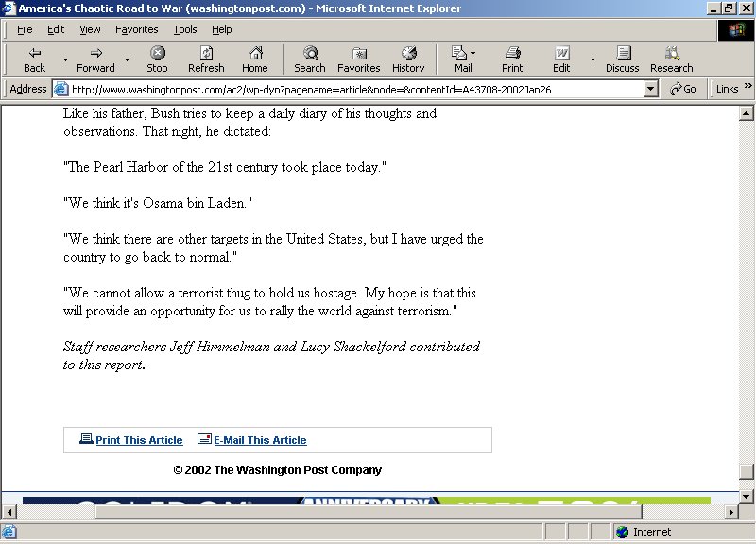Click the E-Mail This Article link
The width and height of the screenshot is (756, 544).
(x=260, y=440)
